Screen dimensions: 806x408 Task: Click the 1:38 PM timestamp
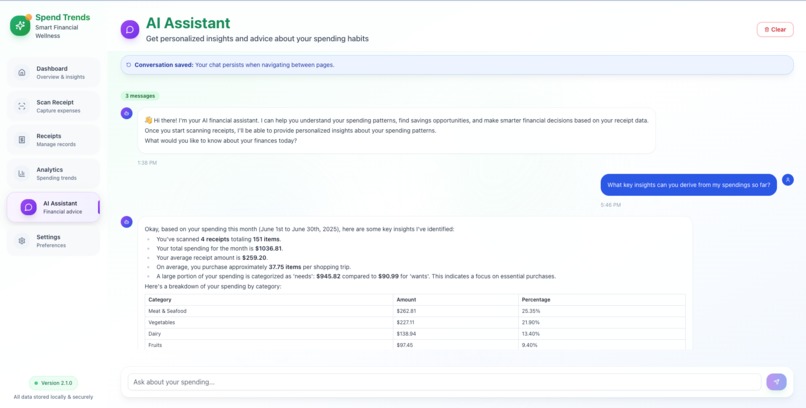pos(147,163)
